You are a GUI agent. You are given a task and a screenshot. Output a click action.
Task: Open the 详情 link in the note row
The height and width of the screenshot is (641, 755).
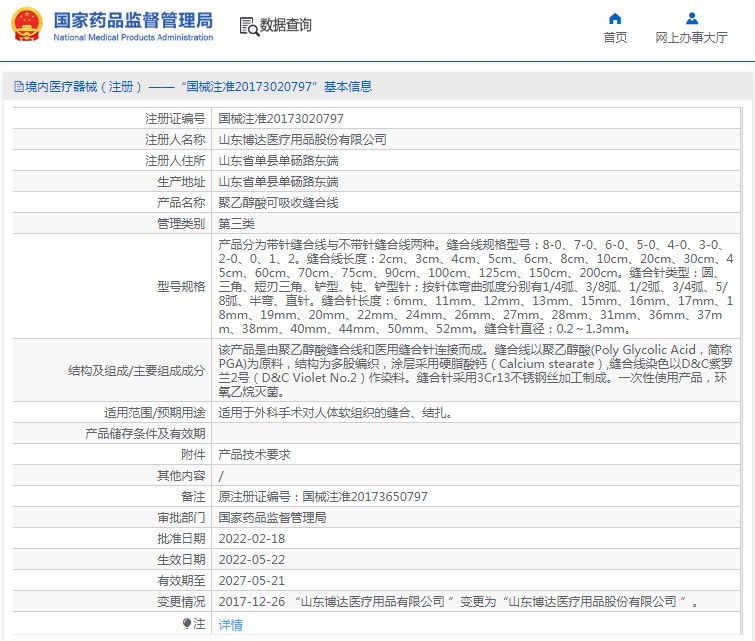tap(230, 624)
